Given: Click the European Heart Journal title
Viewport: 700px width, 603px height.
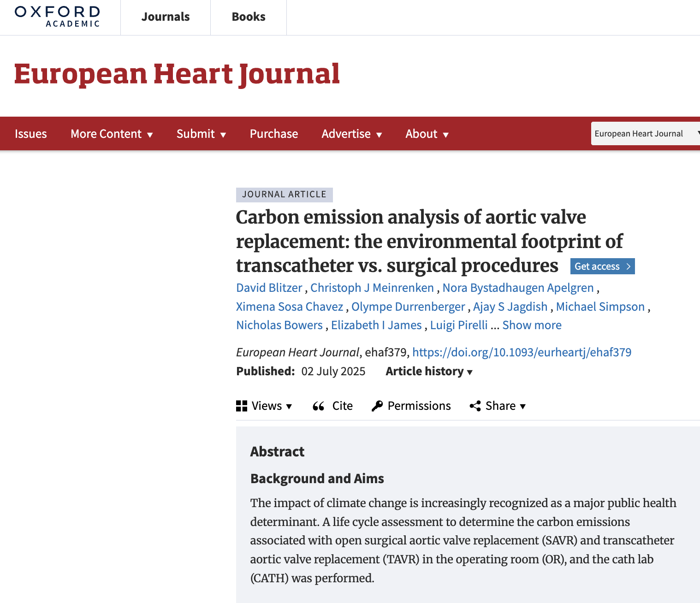Looking at the screenshot, I should click(x=177, y=74).
